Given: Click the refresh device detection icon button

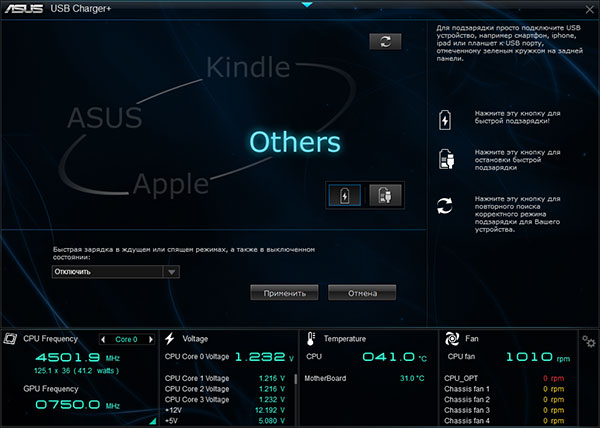Looking at the screenshot, I should point(385,41).
